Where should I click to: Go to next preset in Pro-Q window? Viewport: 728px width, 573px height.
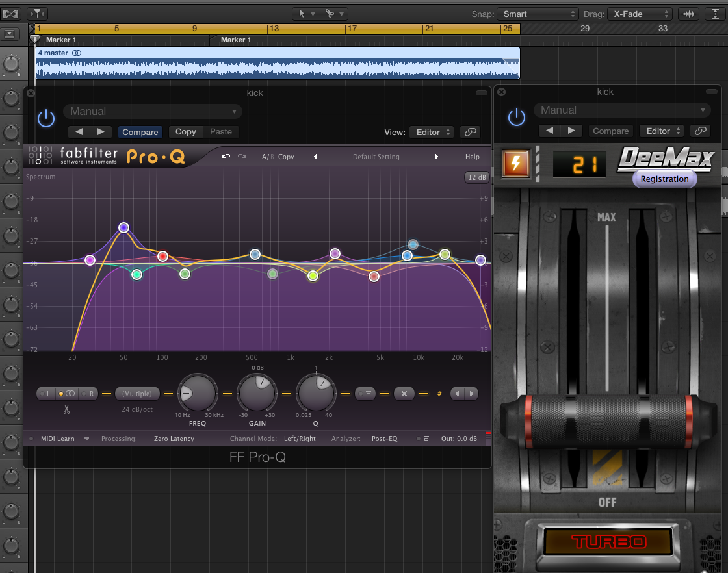(x=101, y=132)
